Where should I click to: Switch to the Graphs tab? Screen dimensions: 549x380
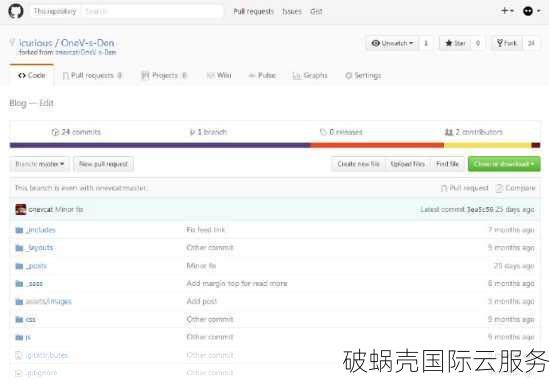click(310, 75)
